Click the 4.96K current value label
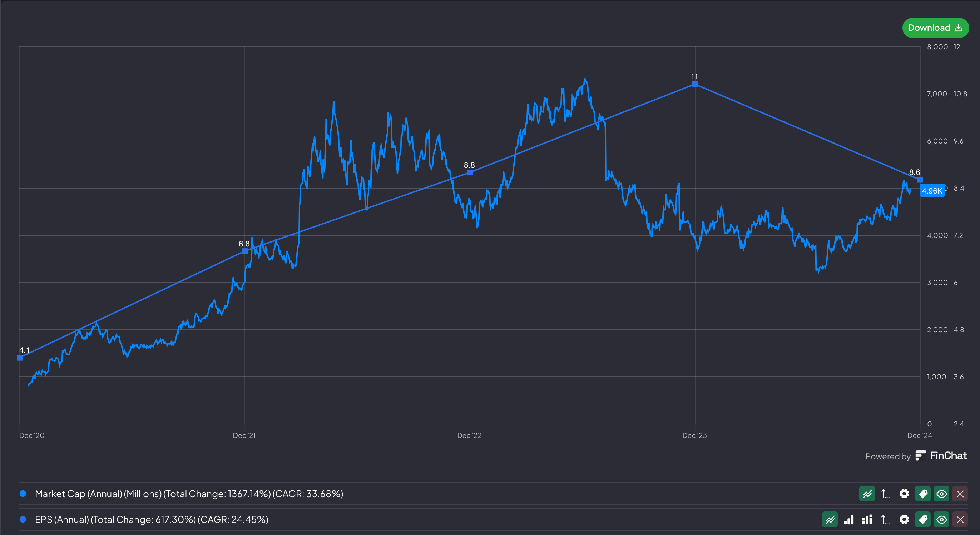 click(x=932, y=191)
